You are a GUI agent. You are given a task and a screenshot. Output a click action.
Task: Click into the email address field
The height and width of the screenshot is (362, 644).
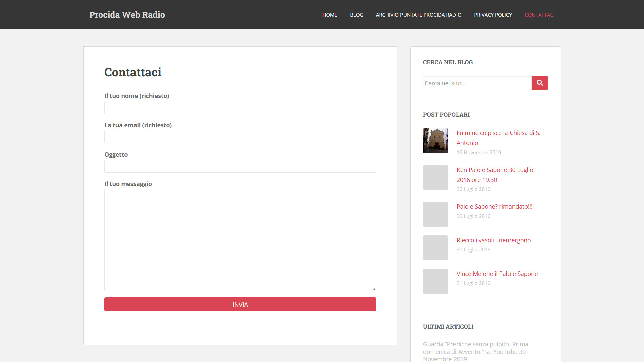click(x=240, y=137)
